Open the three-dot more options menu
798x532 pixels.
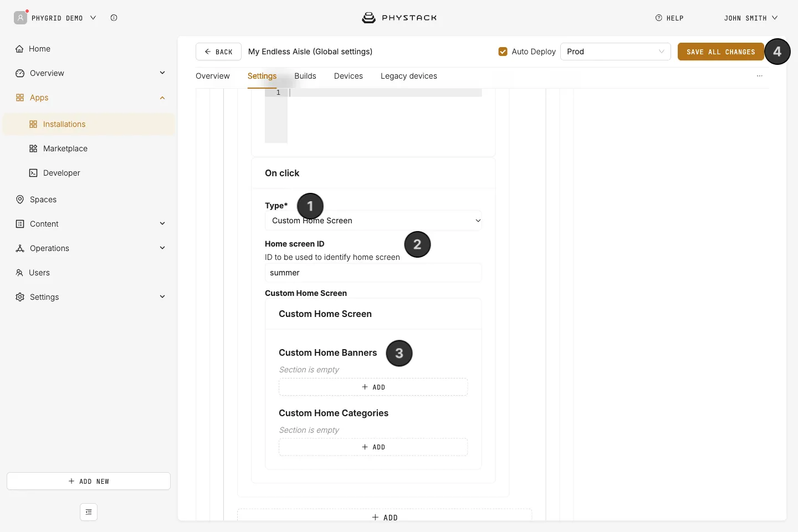[x=760, y=76]
